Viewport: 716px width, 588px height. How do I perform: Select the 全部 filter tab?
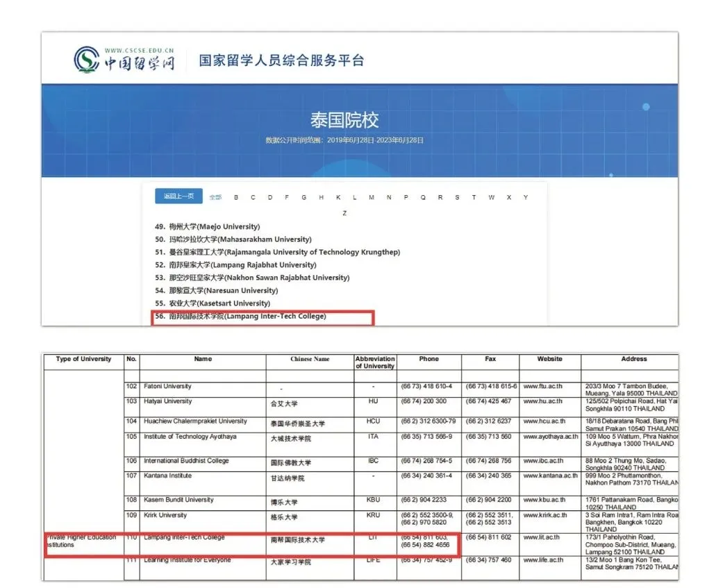click(x=215, y=197)
